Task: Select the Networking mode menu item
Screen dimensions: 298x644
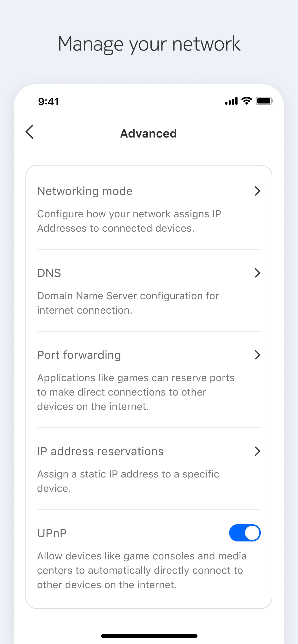Action: coord(149,208)
